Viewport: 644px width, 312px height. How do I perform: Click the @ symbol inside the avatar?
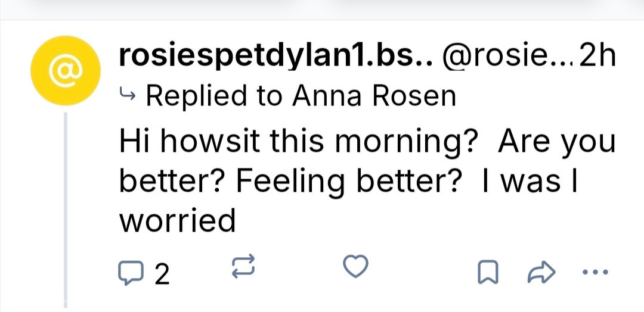click(63, 71)
